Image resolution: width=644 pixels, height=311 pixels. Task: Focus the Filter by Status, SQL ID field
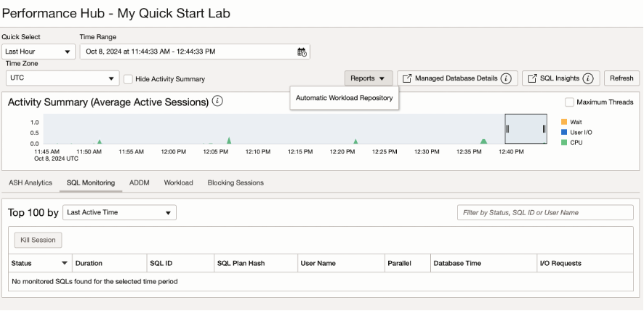tap(545, 213)
